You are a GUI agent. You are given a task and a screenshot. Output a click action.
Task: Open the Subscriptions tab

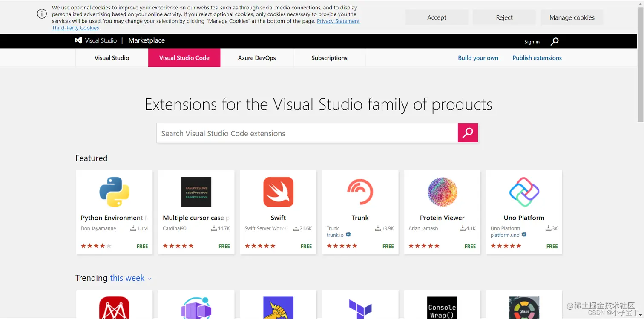click(x=329, y=58)
